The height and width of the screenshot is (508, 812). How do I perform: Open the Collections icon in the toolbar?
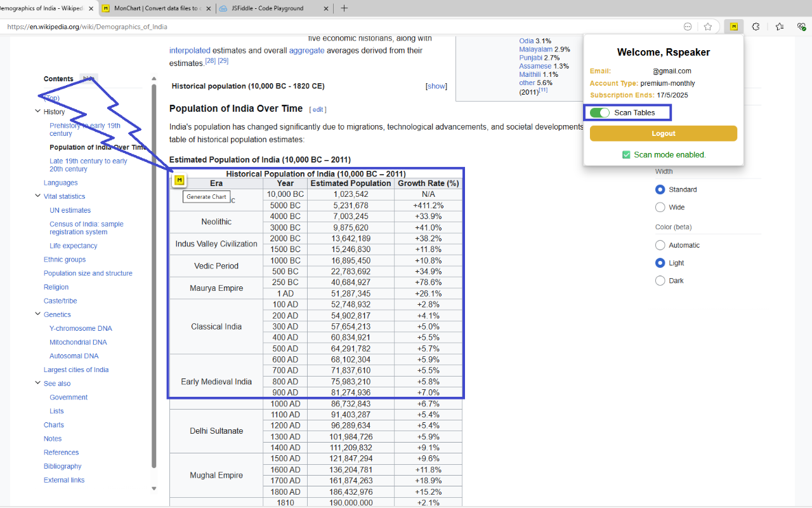point(780,27)
